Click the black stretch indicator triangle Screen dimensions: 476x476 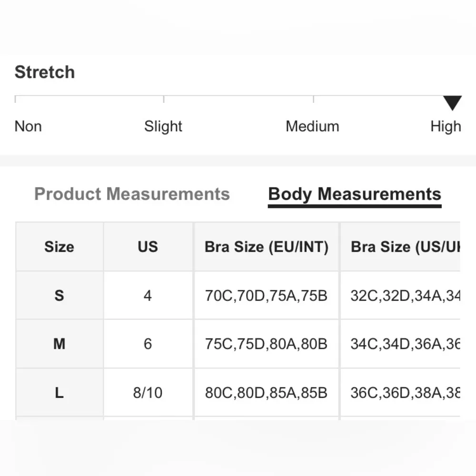tap(452, 102)
